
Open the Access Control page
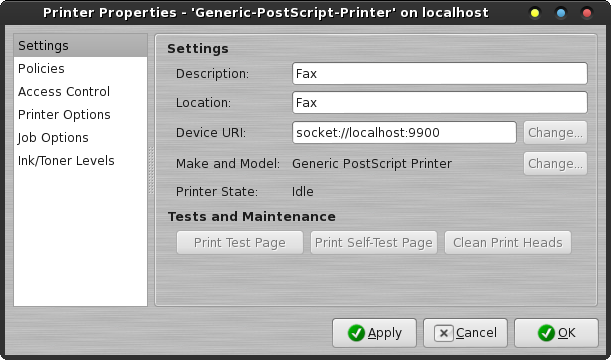[80, 92]
